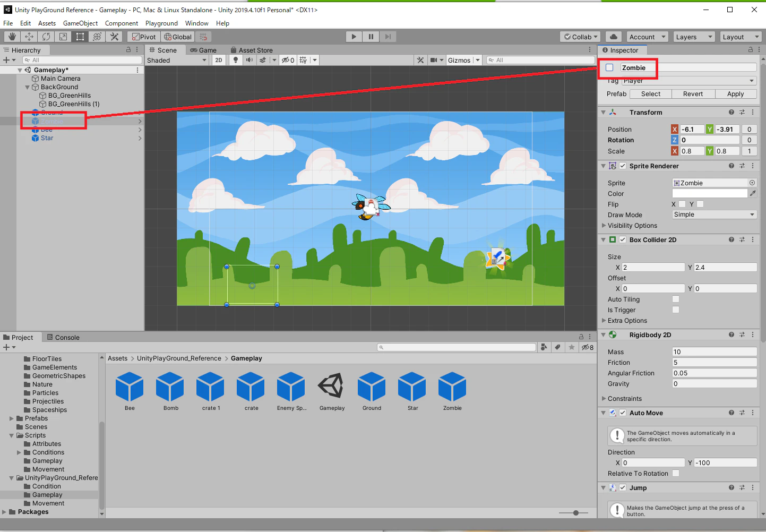Open the cloud Services button
This screenshot has width=766, height=532.
click(x=614, y=37)
